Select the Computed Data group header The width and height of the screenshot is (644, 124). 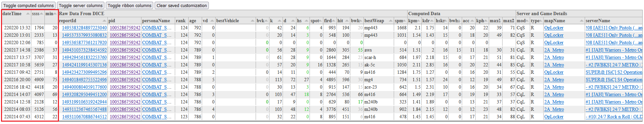pos(424,13)
